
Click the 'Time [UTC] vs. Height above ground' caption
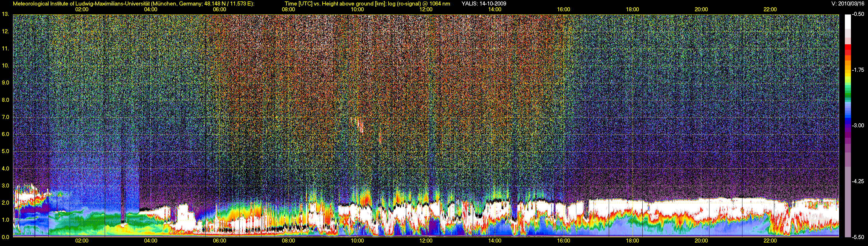pos(367,4)
